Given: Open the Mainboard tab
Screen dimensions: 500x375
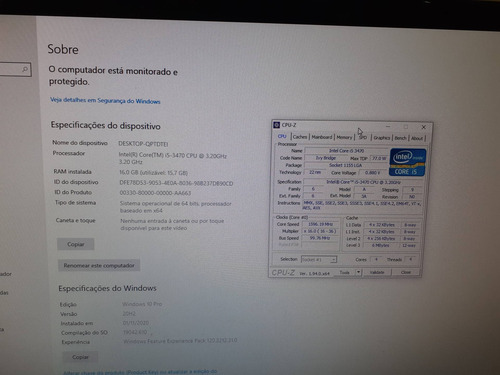Looking at the screenshot, I should tap(322, 137).
